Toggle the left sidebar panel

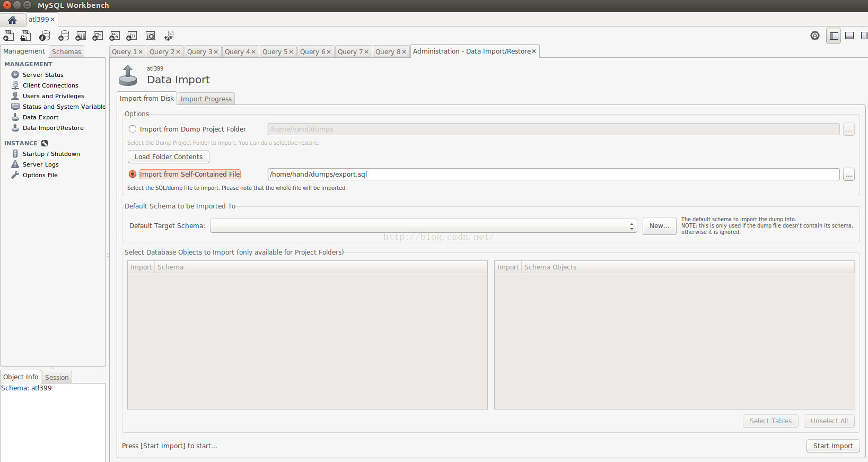[x=834, y=36]
